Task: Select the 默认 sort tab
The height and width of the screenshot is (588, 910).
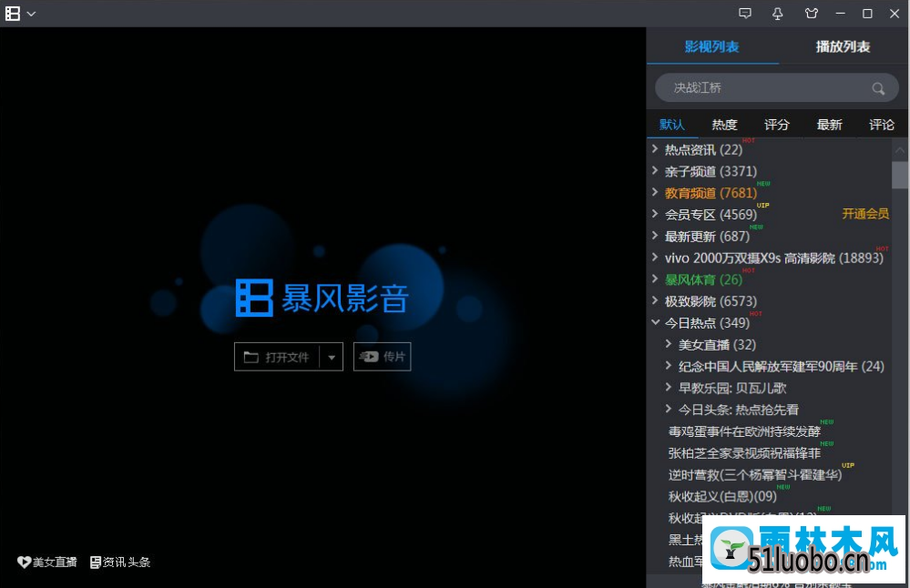Action: tap(672, 125)
